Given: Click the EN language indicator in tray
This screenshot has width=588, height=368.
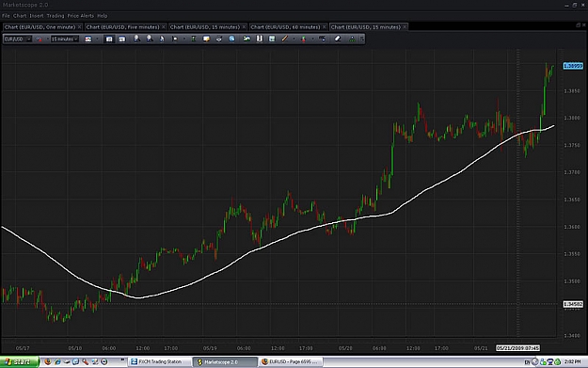Looking at the screenshot, I should click(x=527, y=362).
